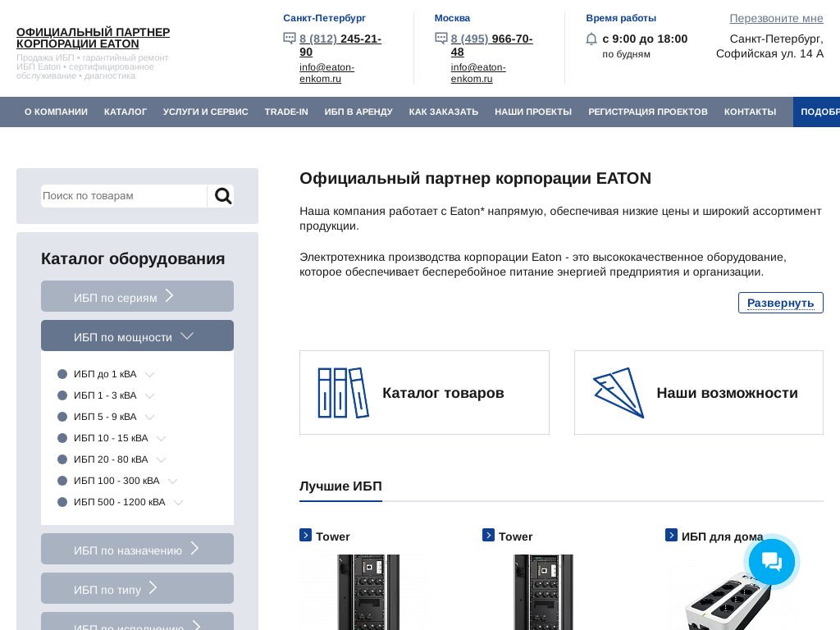Image resolution: width=840 pixels, height=630 pixels.
Task: Expand the ИБП 20 - 80 кВА chevron
Action: pos(162,460)
